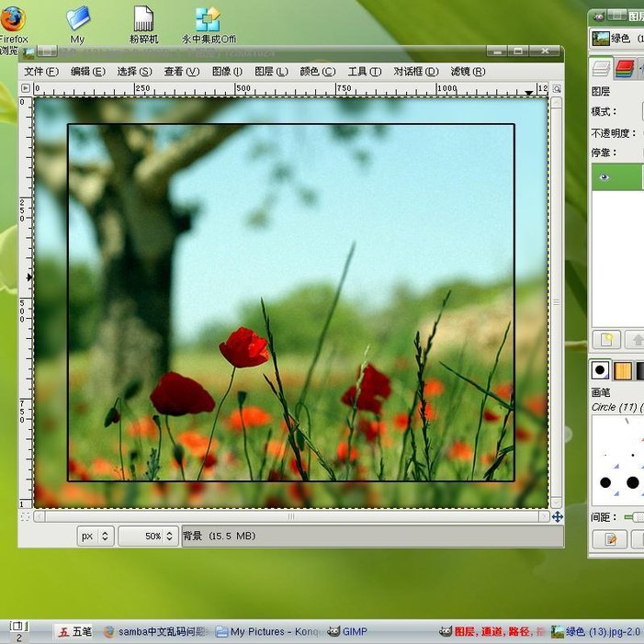Click the window menu button on image title bar
Image resolution: width=644 pixels, height=644 pixels.
[x=48, y=51]
